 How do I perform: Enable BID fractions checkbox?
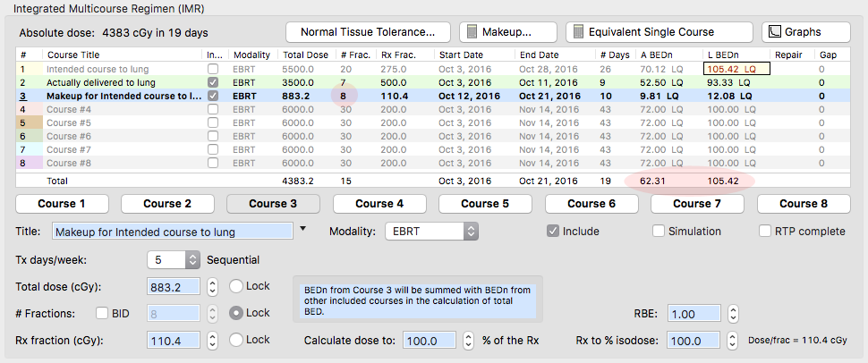(x=102, y=314)
